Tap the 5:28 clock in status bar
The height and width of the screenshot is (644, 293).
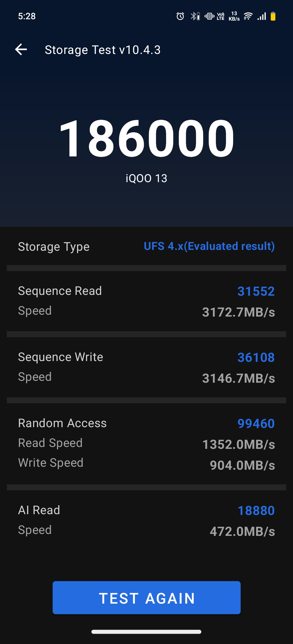[x=27, y=16]
